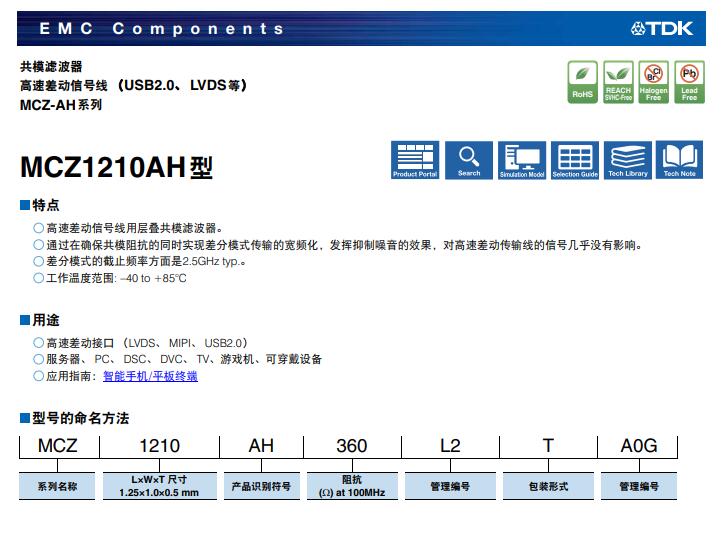The image size is (724, 555).
Task: Click the 360 part-number segment
Action: [351, 446]
